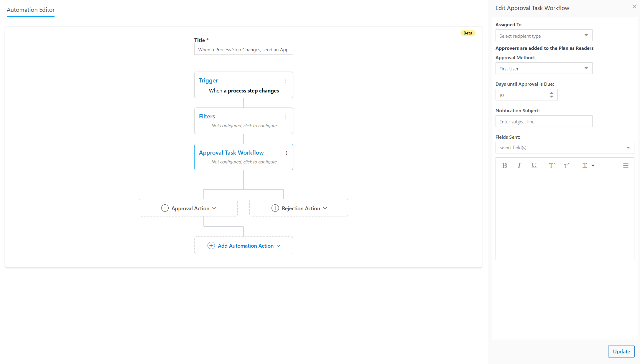Open the Approval Task Workflow step heading
640x364 pixels.
231,153
